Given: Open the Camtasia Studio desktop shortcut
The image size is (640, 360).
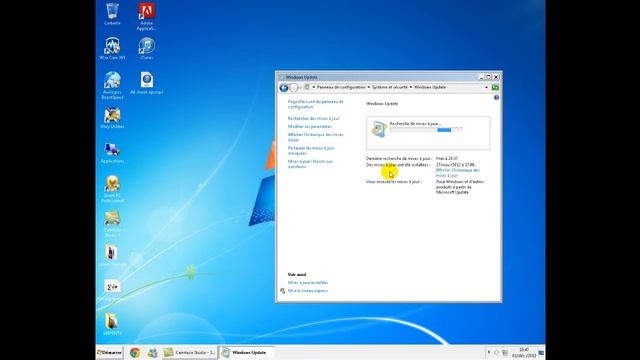Looking at the screenshot, I should 112,224.
